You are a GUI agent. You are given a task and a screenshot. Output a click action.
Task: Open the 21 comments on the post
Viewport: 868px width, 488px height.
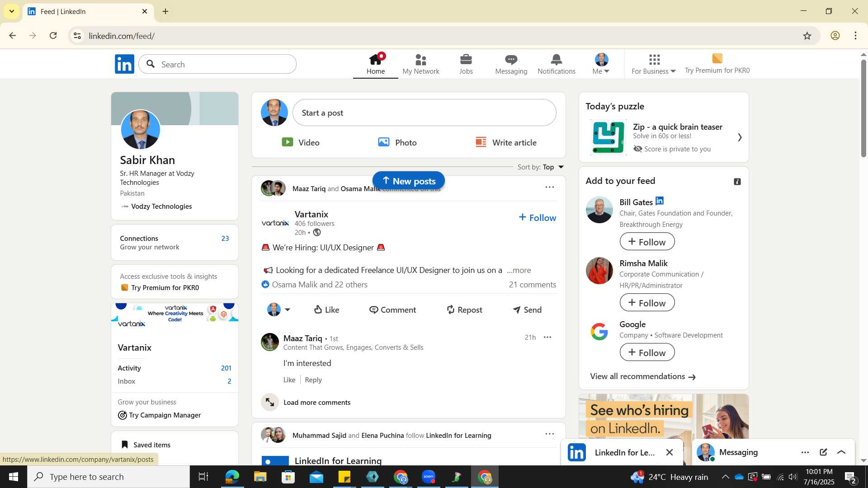click(x=533, y=285)
